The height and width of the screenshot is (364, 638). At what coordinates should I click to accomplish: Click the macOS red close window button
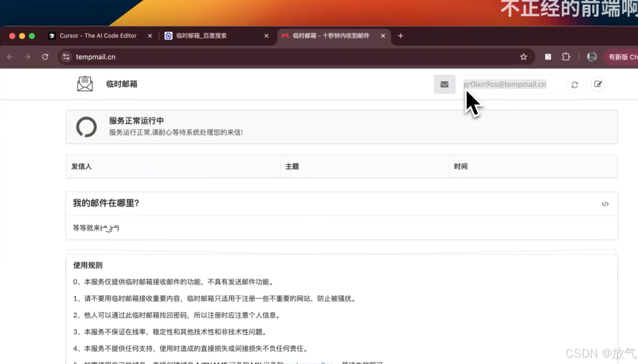click(12, 36)
